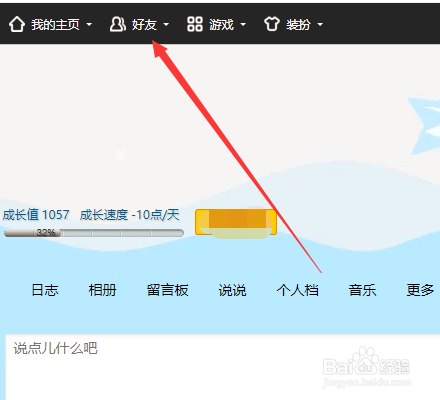This screenshot has height=400, width=440.
Task: Click the 说点儿什么吧 text box
Action: point(223,367)
